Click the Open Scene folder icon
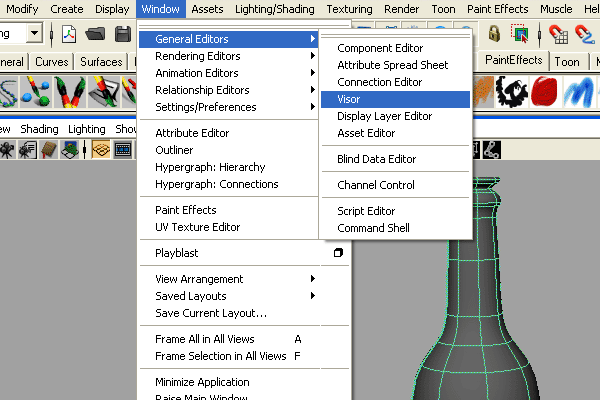Screen dimensions: 600x400 click(x=95, y=34)
